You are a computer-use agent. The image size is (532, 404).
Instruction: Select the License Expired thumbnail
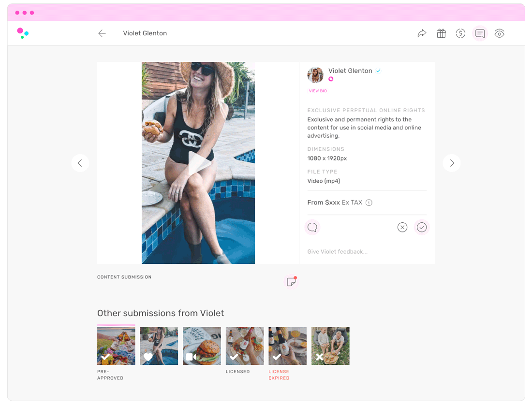pyautogui.click(x=287, y=346)
